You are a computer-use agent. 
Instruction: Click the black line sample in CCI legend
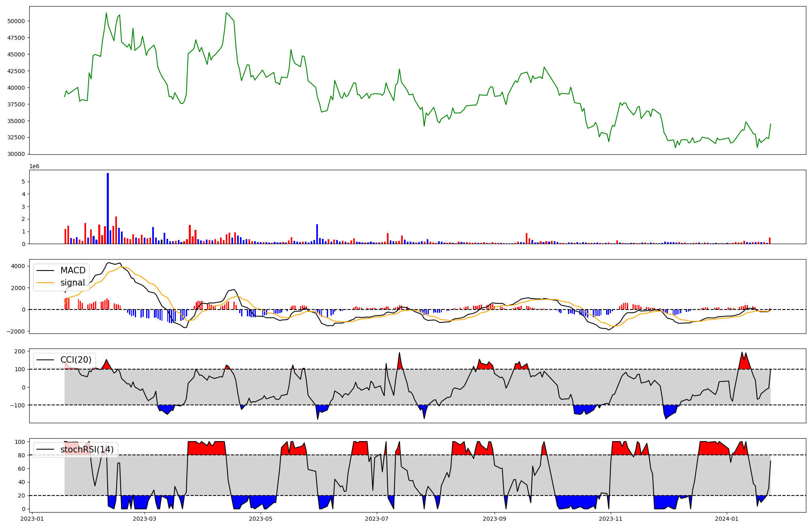[x=45, y=360]
